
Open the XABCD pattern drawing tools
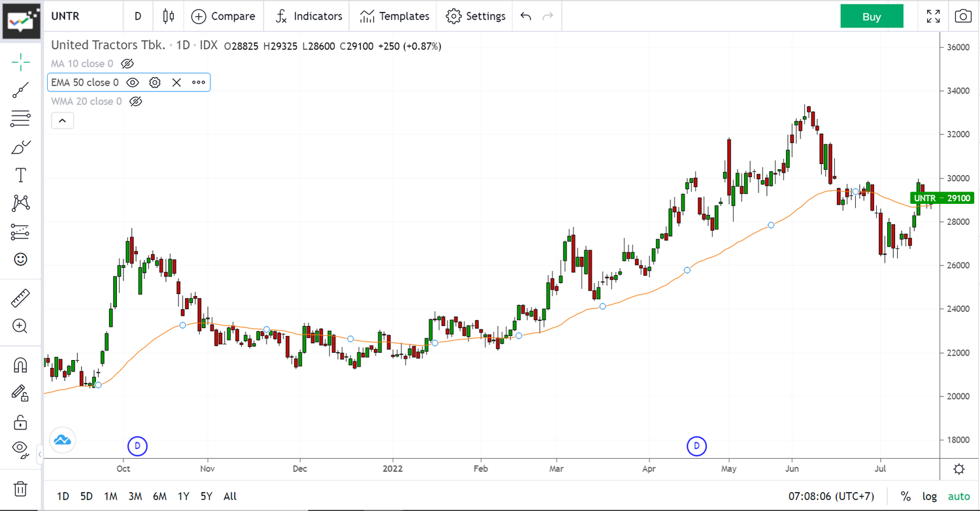point(20,203)
